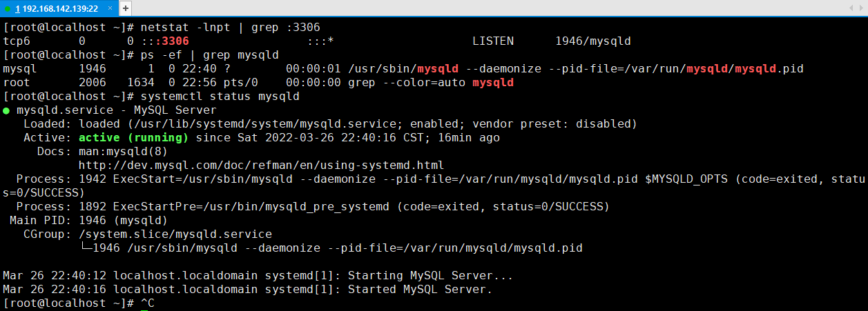The height and width of the screenshot is (311, 868).
Task: Click the 'Loaded:' label
Action: coord(48,124)
